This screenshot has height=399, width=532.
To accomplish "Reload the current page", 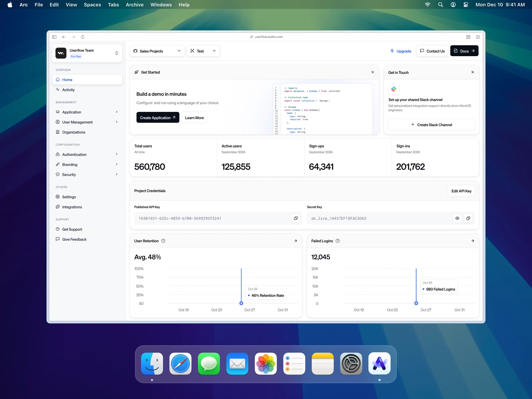I will [83, 37].
